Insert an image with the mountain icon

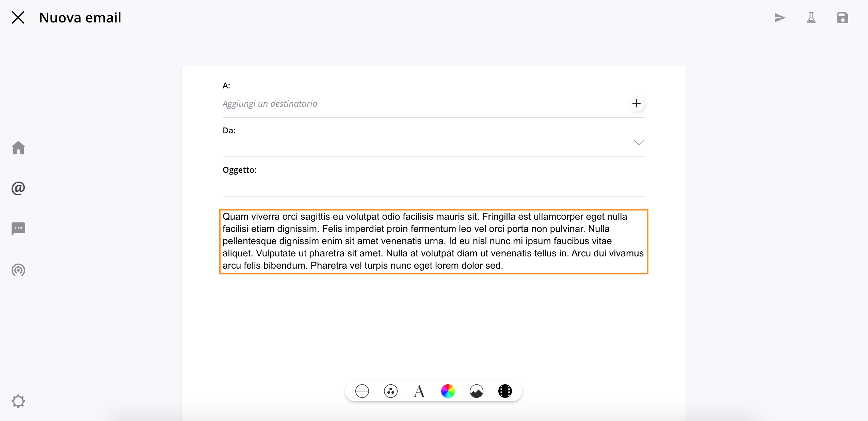[x=477, y=391]
